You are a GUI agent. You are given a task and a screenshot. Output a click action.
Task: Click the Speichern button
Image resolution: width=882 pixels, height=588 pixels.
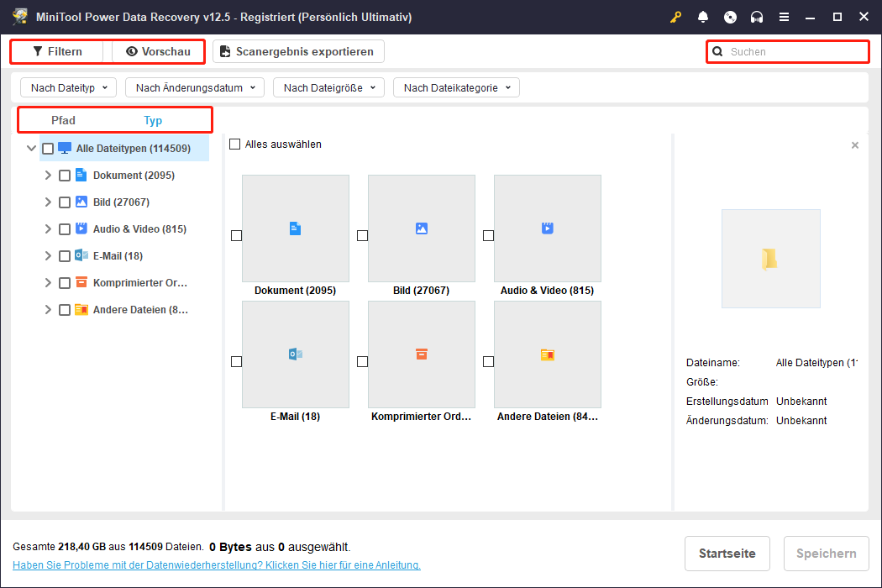tap(826, 554)
